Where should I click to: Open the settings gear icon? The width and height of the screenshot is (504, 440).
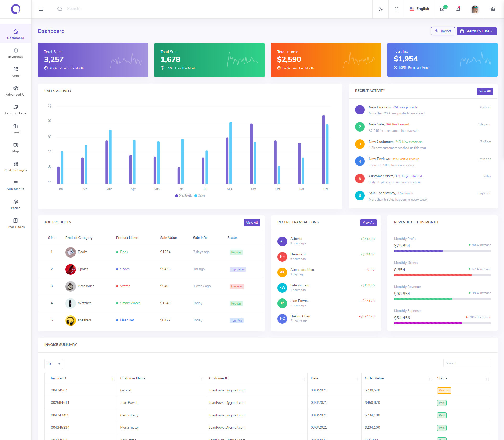(493, 9)
